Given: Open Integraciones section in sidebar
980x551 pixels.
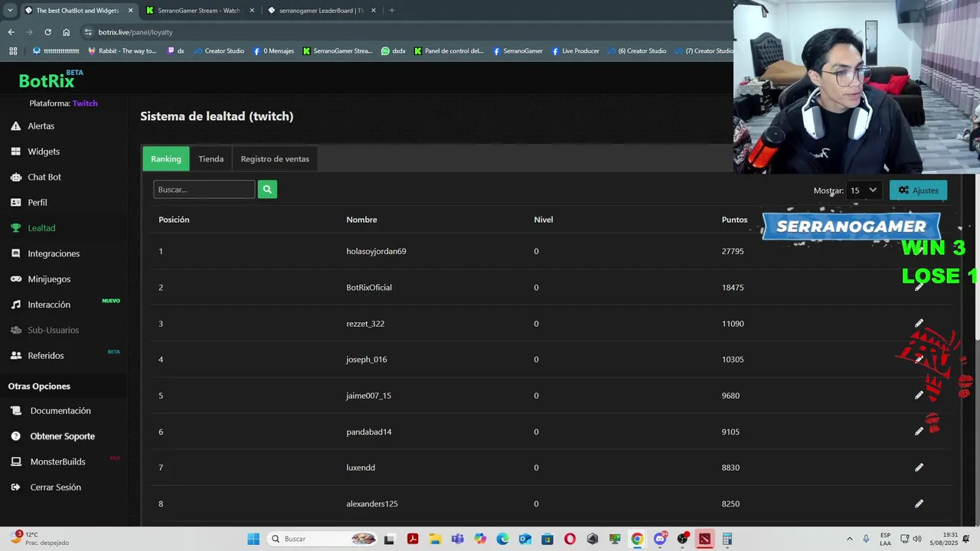Looking at the screenshot, I should [54, 253].
